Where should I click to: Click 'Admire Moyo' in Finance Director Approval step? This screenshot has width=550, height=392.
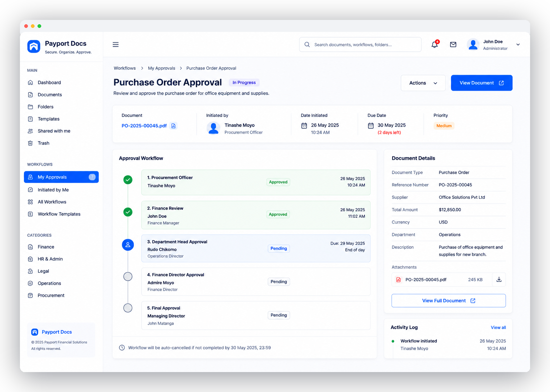tap(161, 283)
